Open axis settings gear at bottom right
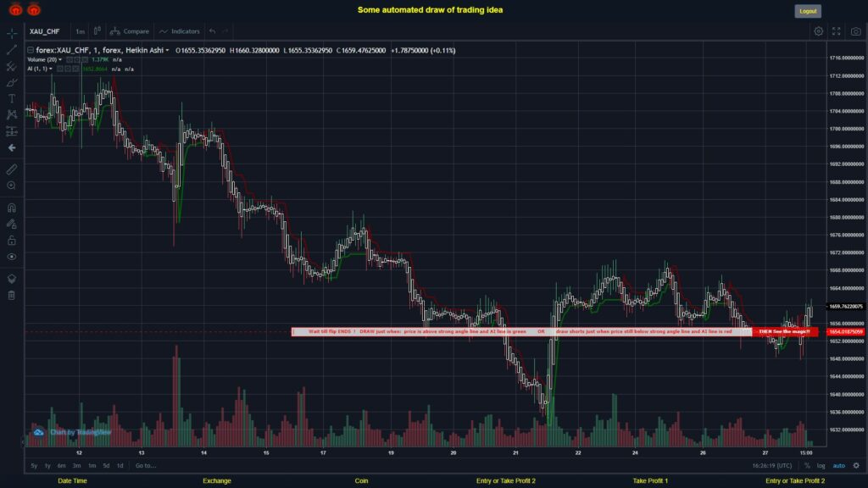Screen dimensions: 868x488 tap(856, 465)
